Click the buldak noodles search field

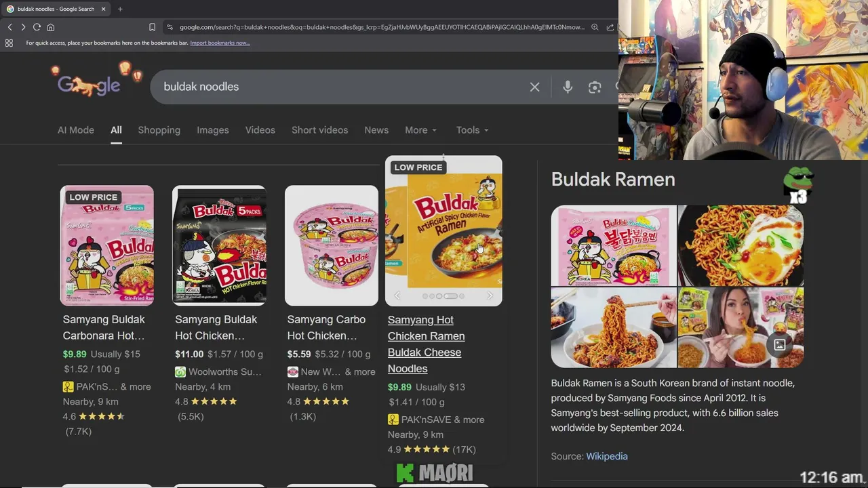[339, 87]
